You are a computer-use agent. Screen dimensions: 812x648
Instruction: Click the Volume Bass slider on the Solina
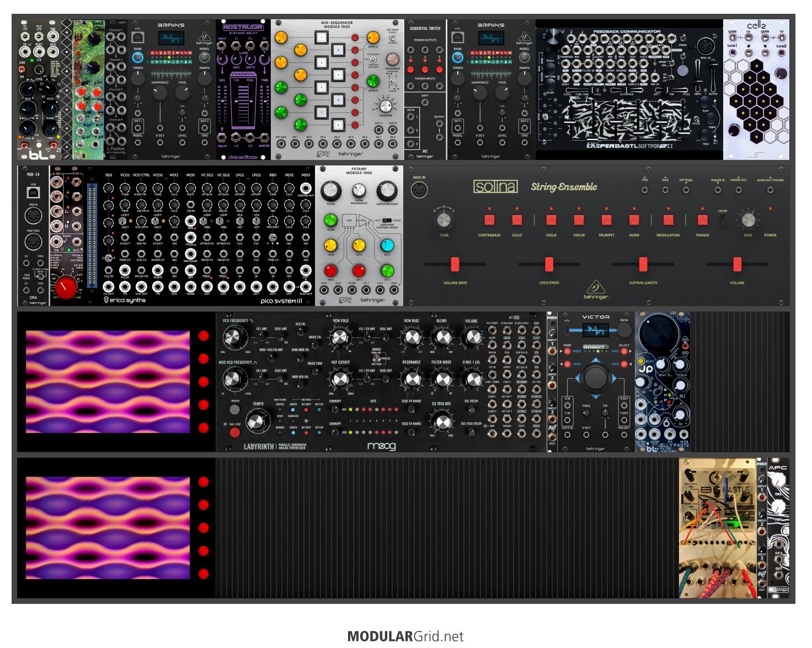click(455, 264)
